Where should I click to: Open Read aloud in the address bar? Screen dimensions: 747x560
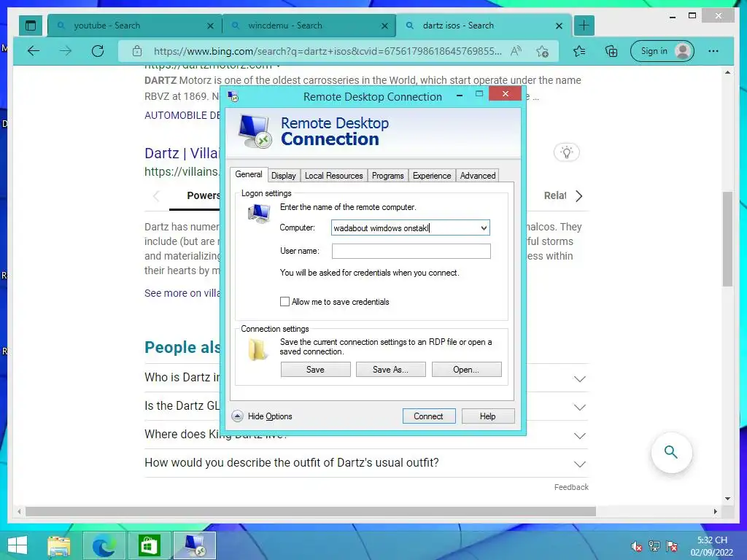(516, 51)
